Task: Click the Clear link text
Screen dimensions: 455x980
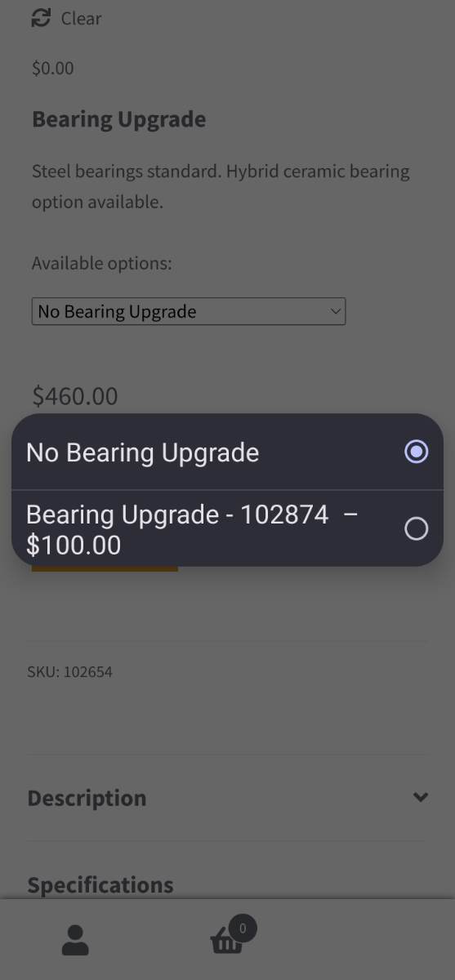Action: [x=81, y=18]
